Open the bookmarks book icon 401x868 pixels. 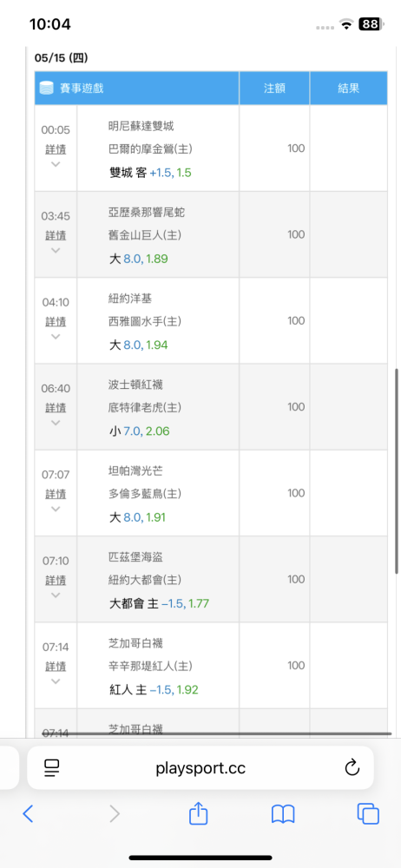pos(282,814)
